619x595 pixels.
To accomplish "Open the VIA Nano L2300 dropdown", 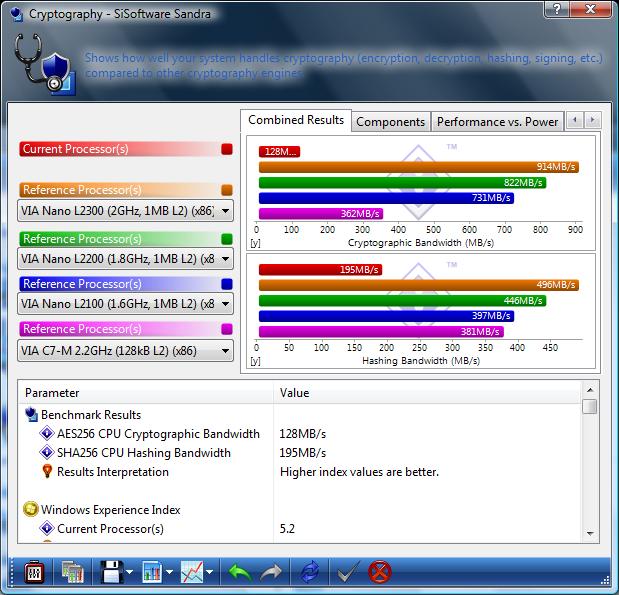I will pos(126,211).
